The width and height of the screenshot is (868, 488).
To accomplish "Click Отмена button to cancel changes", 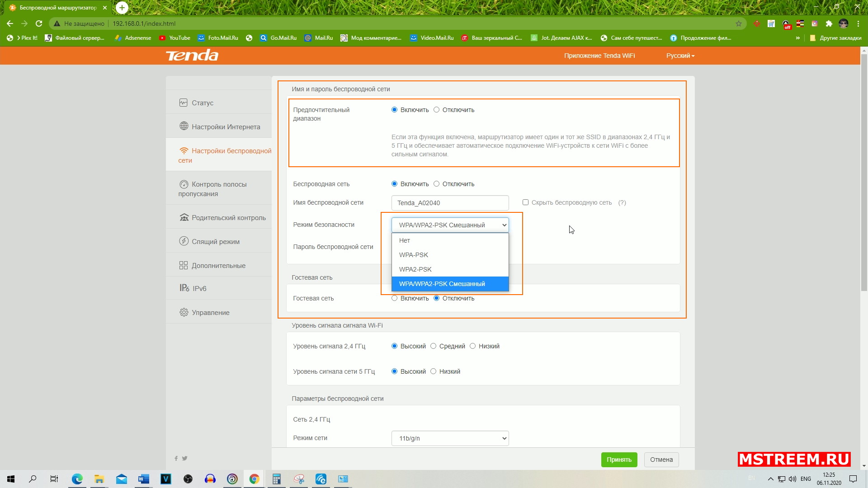I will click(662, 460).
